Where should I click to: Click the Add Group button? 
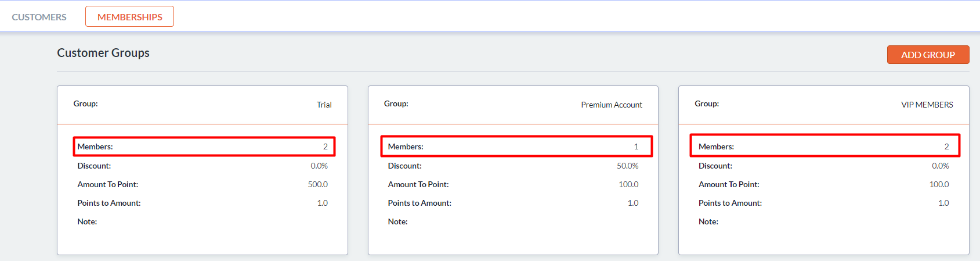coord(928,55)
